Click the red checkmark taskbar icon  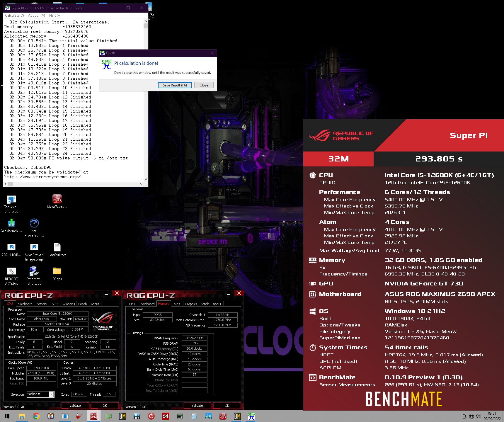[x=79, y=416]
